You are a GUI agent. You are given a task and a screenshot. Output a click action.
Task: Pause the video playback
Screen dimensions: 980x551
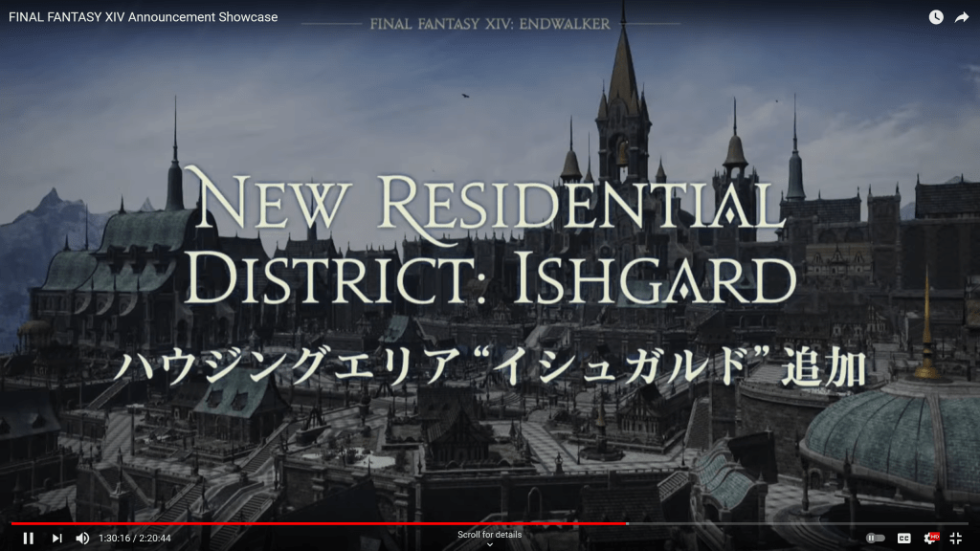click(28, 538)
